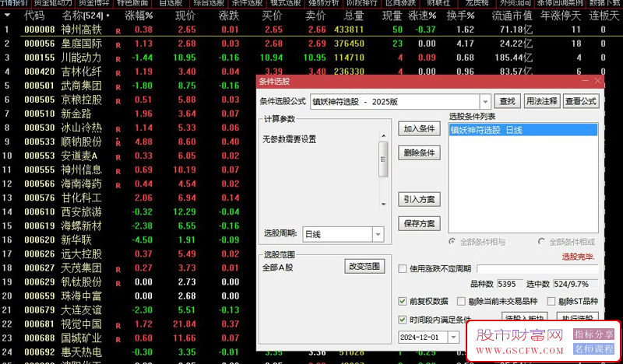
Task: Open the 2024-12-01 date picker arrow
Action: 453,338
